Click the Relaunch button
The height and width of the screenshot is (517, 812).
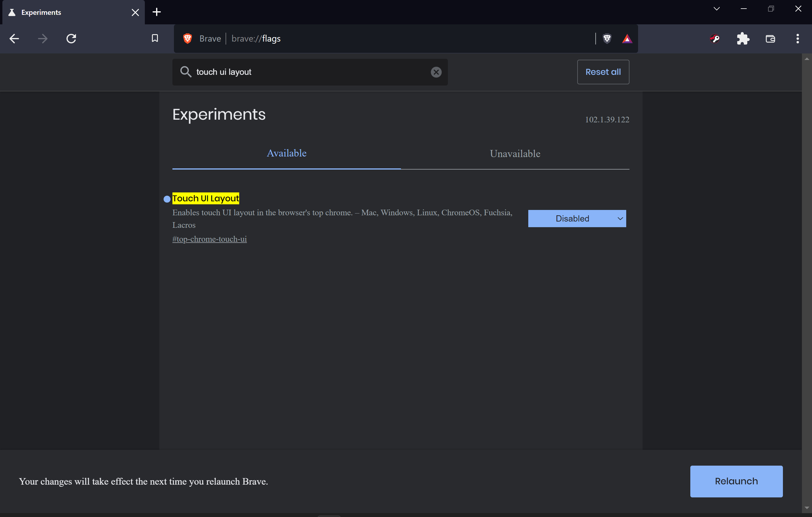click(736, 482)
